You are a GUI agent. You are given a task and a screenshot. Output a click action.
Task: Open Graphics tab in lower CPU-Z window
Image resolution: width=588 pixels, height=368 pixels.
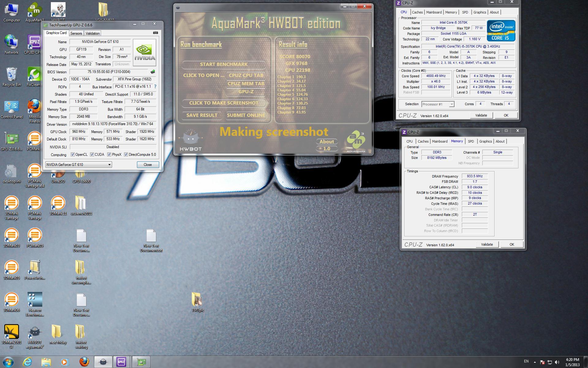pyautogui.click(x=485, y=141)
